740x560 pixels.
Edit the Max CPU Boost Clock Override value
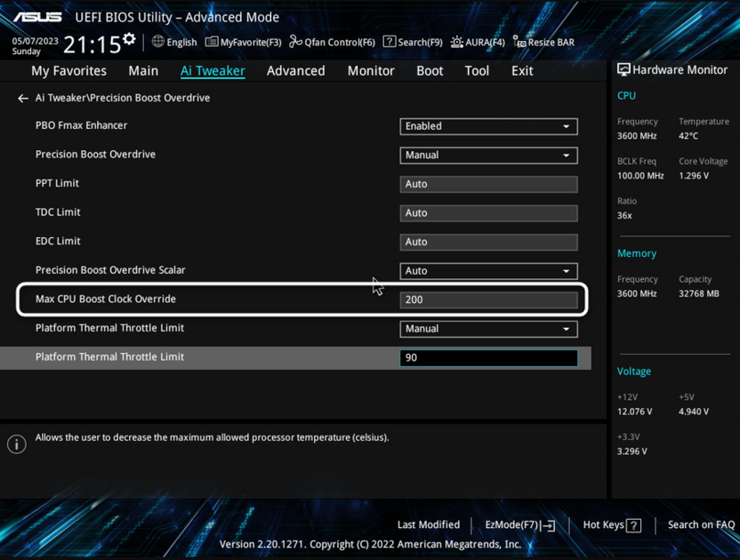[x=488, y=300]
